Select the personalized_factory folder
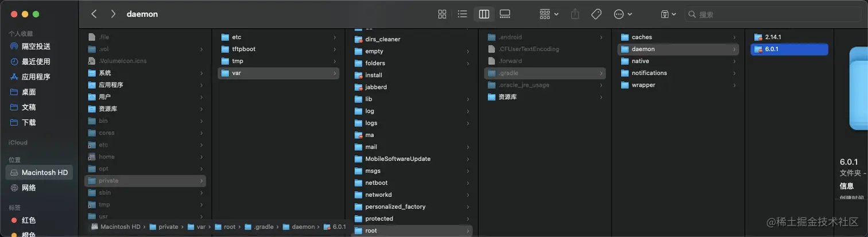 pyautogui.click(x=412, y=207)
